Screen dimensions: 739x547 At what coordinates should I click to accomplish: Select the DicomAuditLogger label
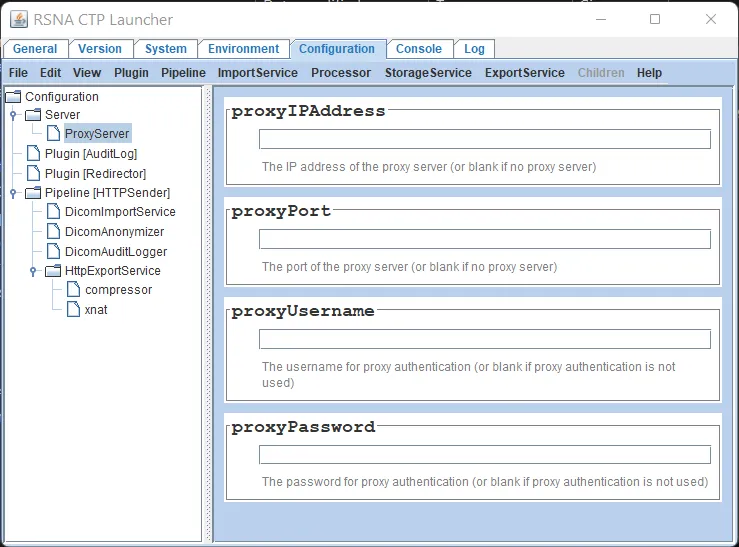116,252
